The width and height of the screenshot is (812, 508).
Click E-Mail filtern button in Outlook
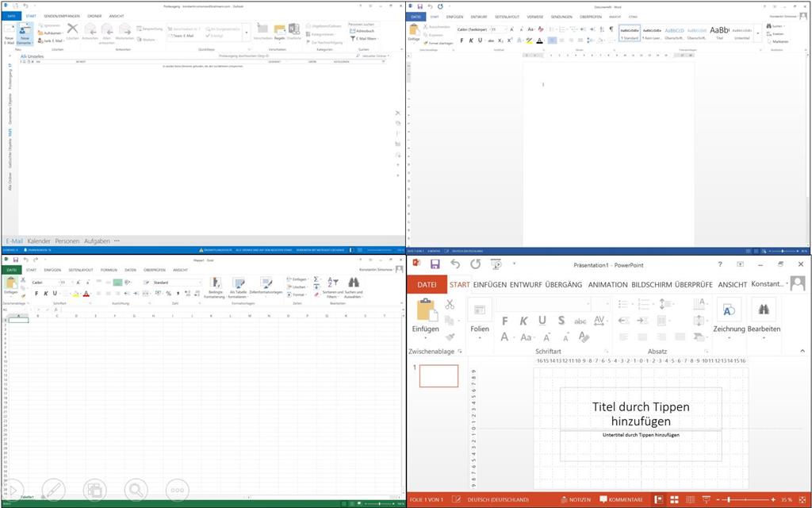[x=365, y=38]
